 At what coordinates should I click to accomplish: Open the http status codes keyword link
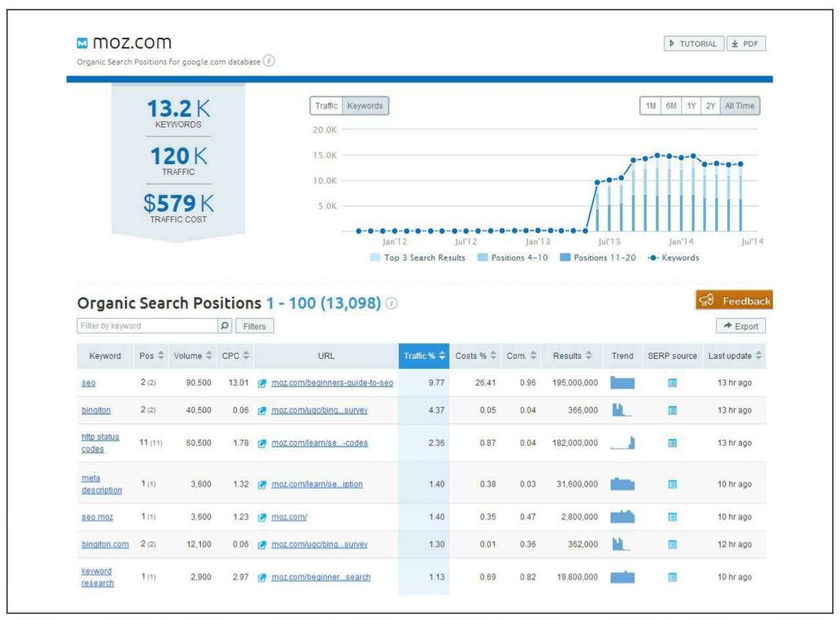(100, 443)
